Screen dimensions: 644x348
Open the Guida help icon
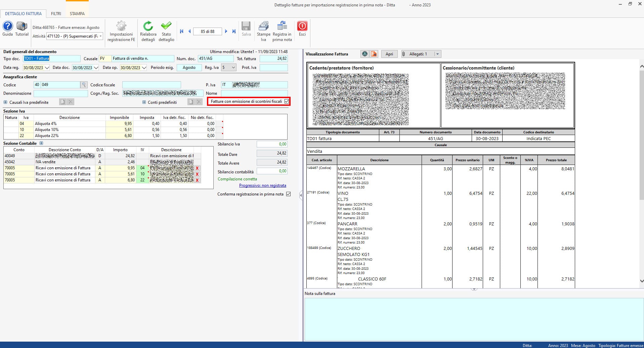7,27
